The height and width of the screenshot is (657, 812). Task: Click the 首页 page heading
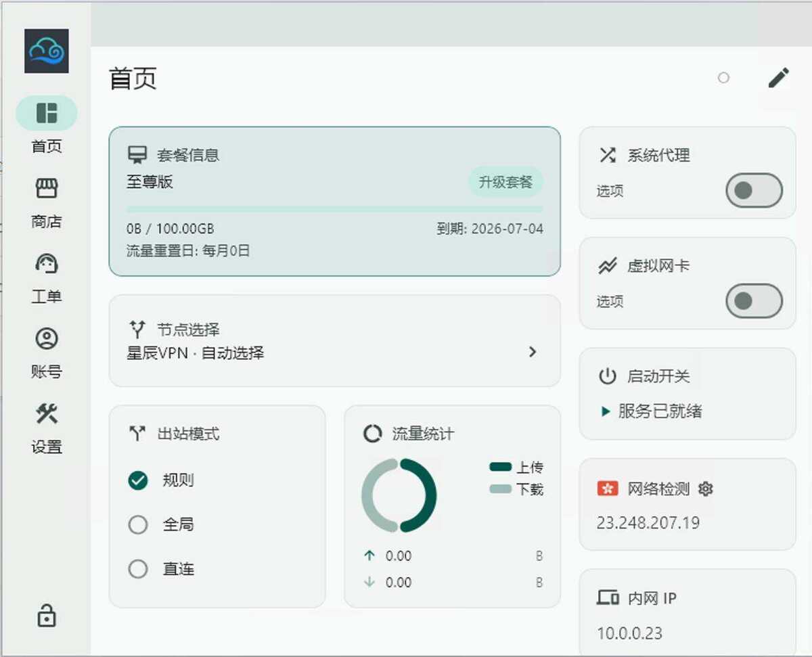coord(133,78)
